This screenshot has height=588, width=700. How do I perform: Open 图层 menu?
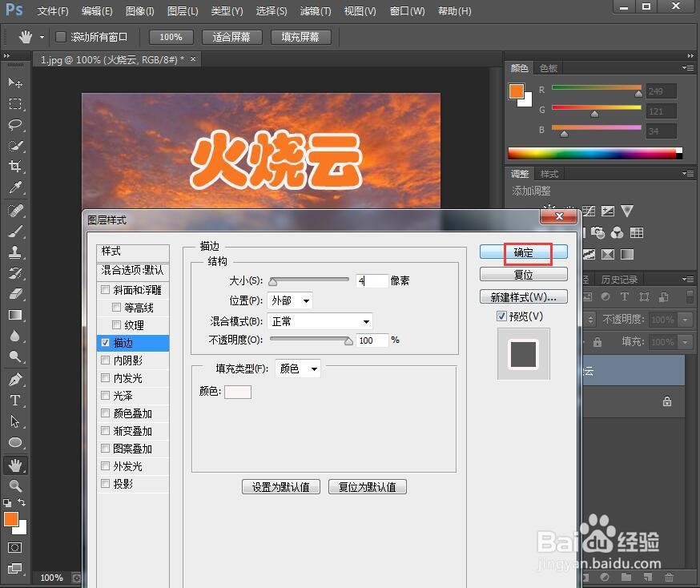183,10
